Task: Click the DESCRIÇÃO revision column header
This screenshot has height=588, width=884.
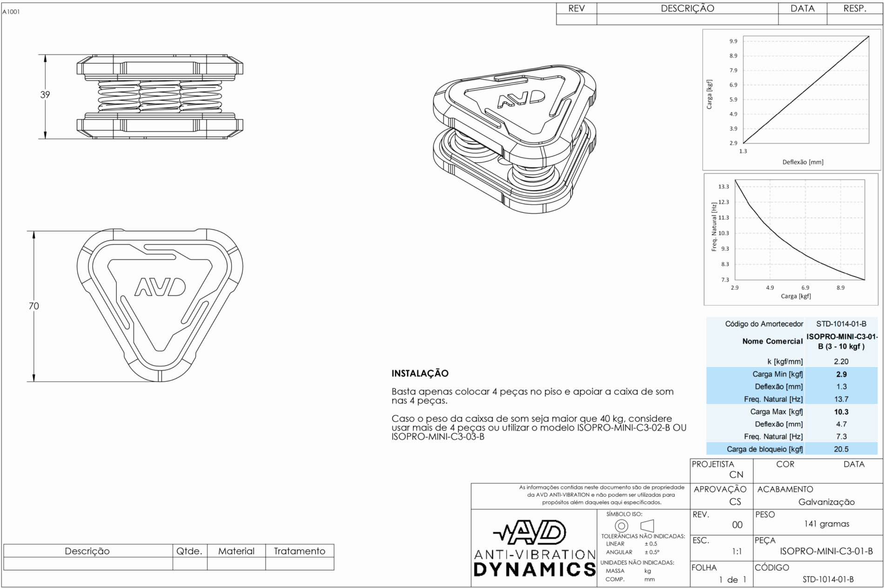Action: (x=687, y=8)
